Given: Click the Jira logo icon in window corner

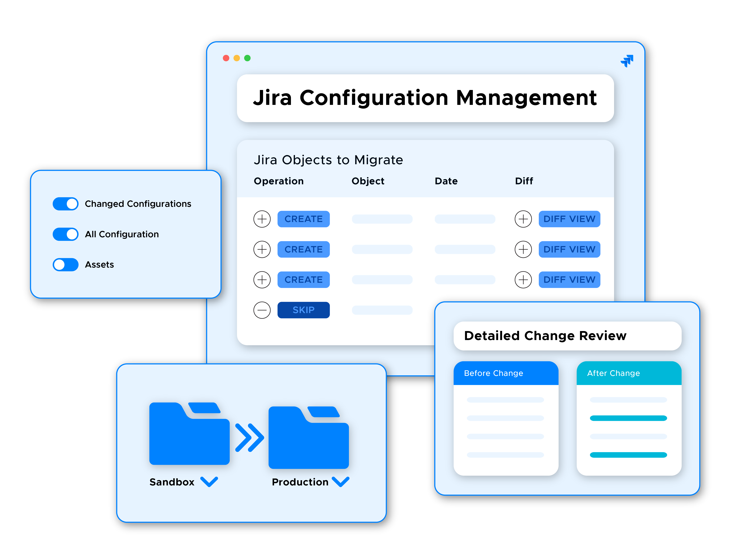Looking at the screenshot, I should coord(627,61).
